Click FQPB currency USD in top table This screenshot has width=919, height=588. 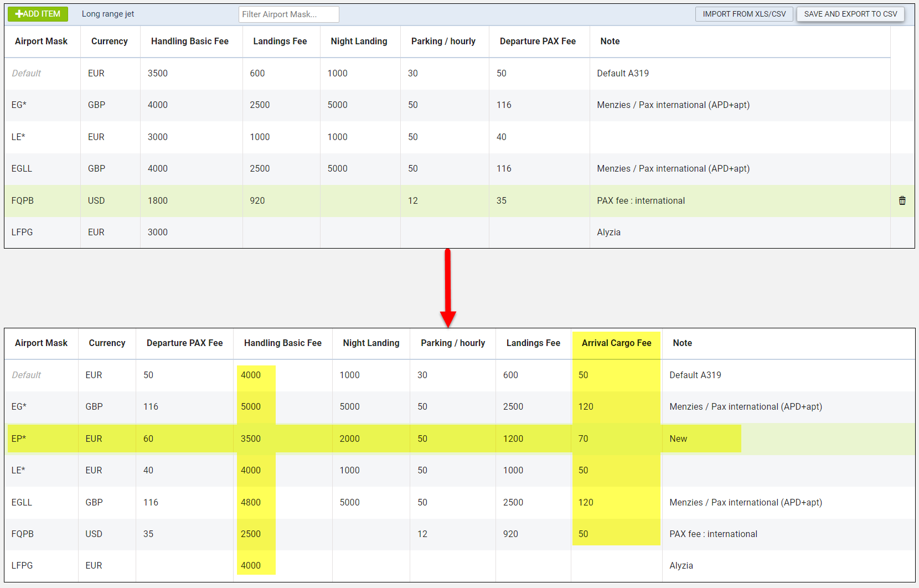[96, 200]
